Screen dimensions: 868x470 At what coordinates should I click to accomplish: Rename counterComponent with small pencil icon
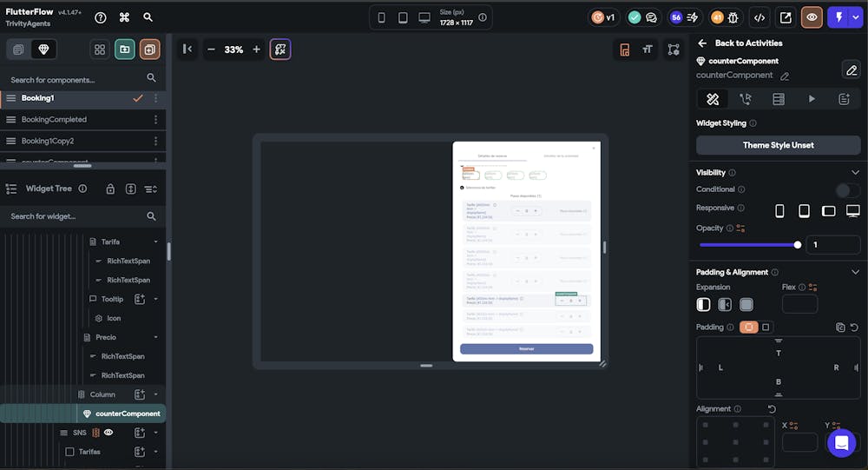[x=785, y=76]
